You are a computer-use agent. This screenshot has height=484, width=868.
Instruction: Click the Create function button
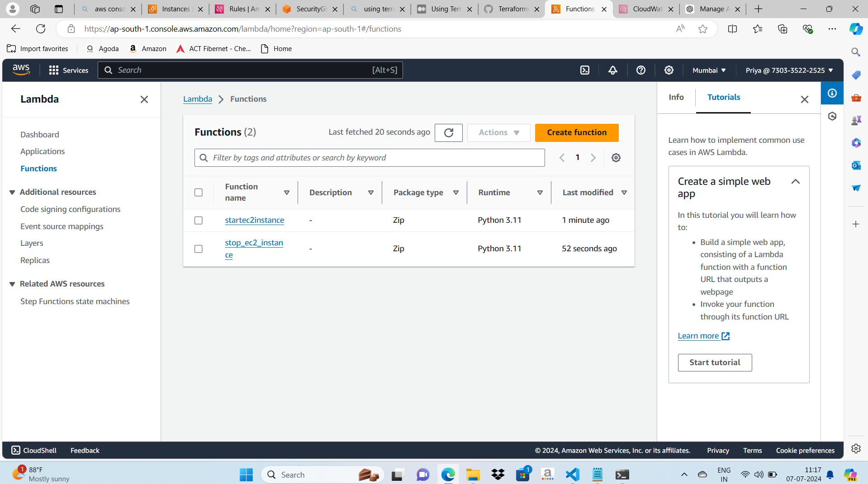click(x=577, y=132)
